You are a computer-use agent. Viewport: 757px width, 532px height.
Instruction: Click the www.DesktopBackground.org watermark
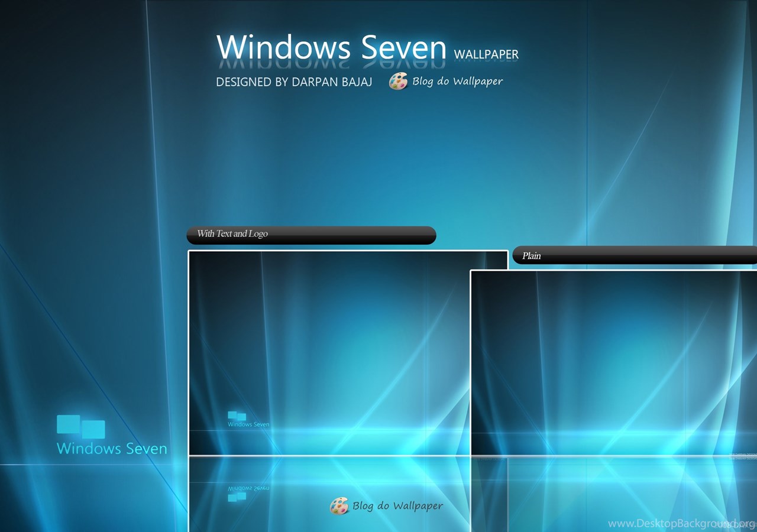click(681, 524)
